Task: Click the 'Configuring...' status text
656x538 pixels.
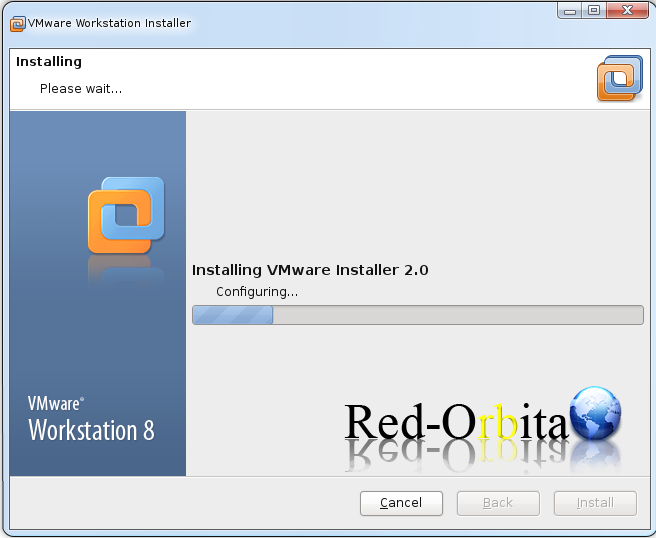Action: tap(257, 292)
